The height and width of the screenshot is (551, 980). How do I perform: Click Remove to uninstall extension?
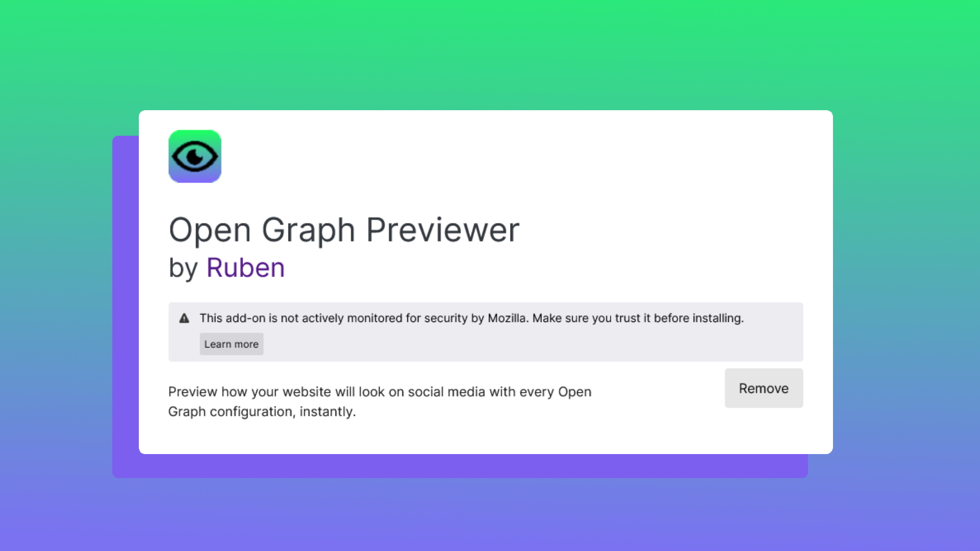coord(763,388)
